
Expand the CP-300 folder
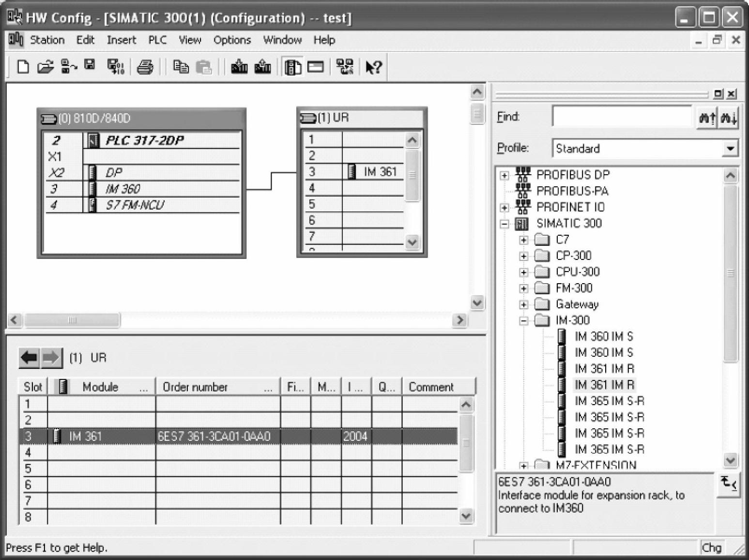click(523, 256)
